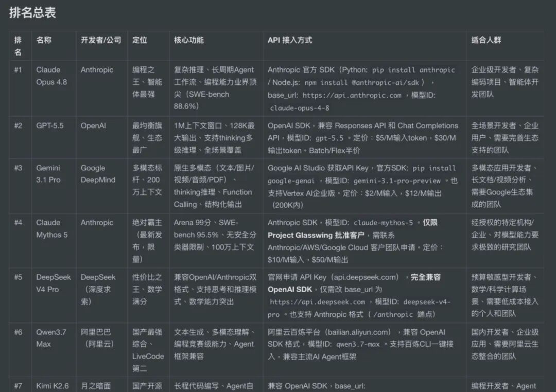Click the Project Glasswing 批准客户 bold text

(x=316, y=235)
